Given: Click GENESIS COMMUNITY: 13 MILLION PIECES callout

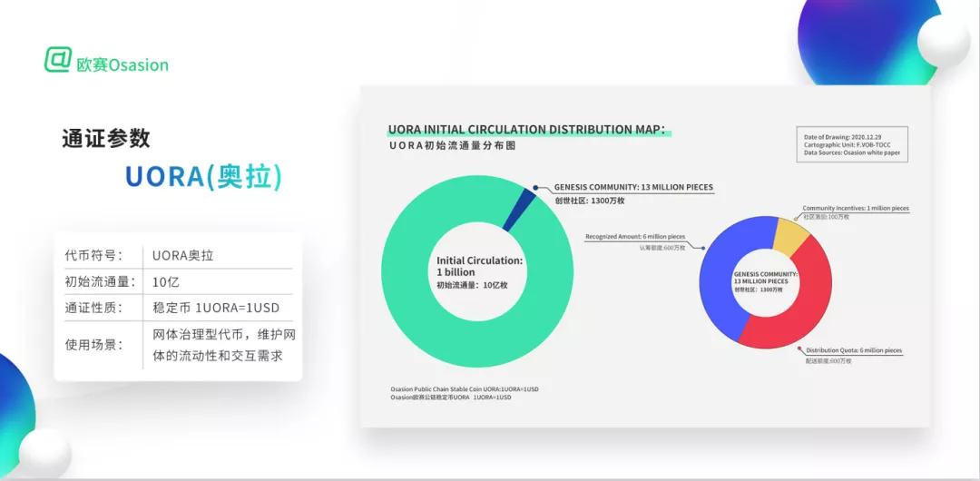Looking at the screenshot, I should click(x=633, y=187).
